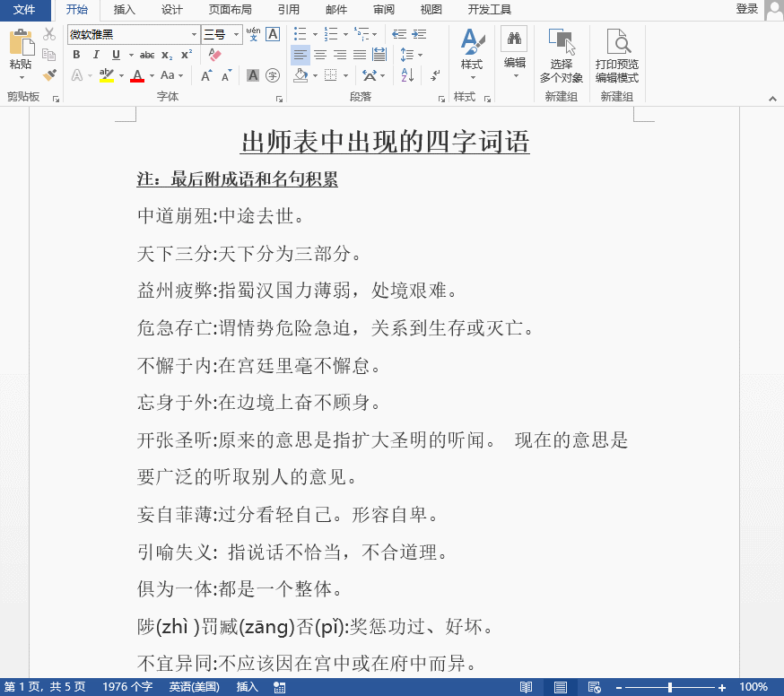This screenshot has width=784, height=696.
Task: Toggle Underline formatting
Action: pos(116,55)
